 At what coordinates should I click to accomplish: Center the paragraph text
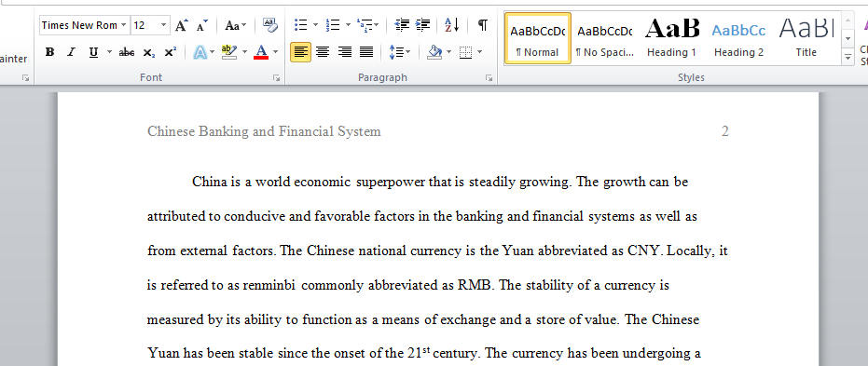[323, 52]
